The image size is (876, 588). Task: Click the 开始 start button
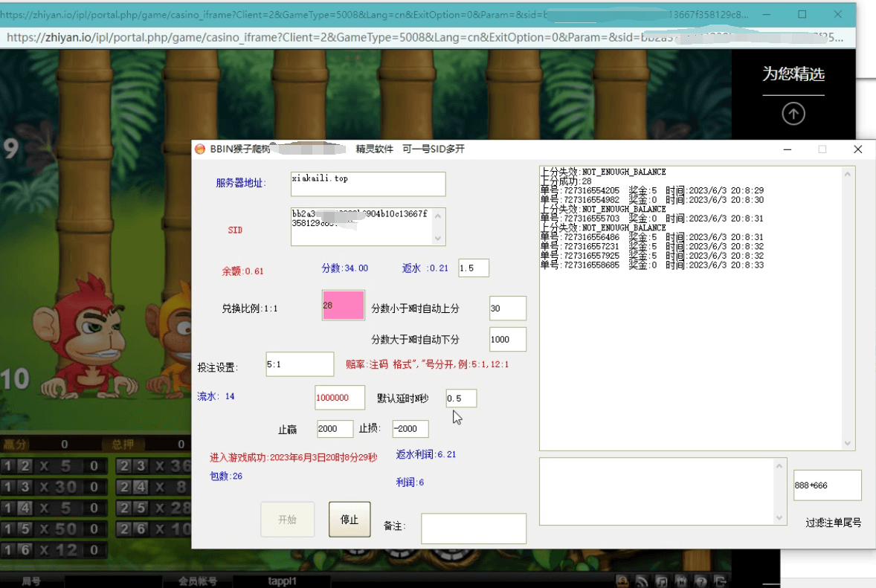click(x=287, y=520)
